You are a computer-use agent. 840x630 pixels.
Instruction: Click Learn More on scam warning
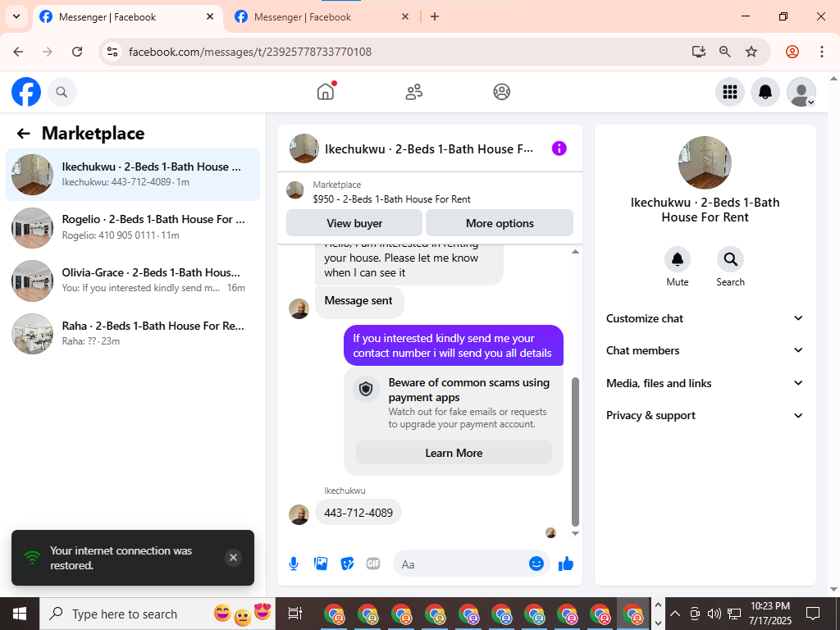coord(454,453)
